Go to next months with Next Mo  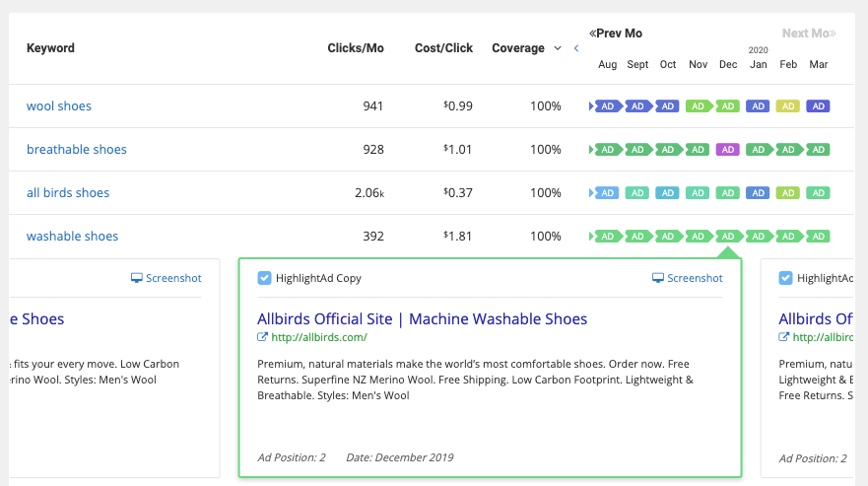[x=809, y=34]
